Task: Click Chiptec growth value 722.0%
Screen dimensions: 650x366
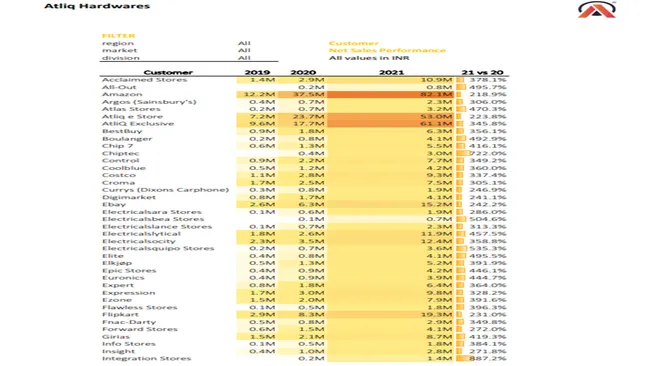Action: pyautogui.click(x=488, y=153)
